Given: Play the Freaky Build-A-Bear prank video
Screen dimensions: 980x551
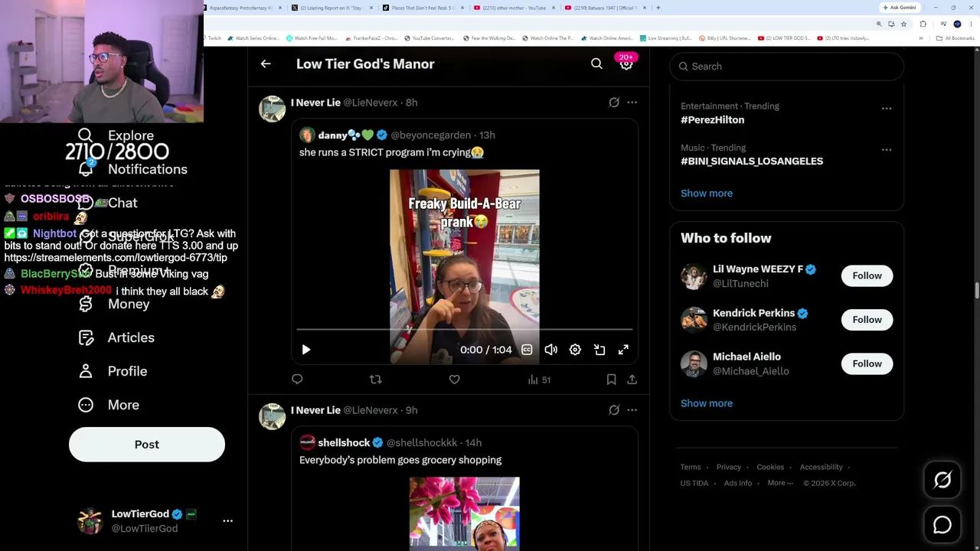Looking at the screenshot, I should pyautogui.click(x=305, y=350).
